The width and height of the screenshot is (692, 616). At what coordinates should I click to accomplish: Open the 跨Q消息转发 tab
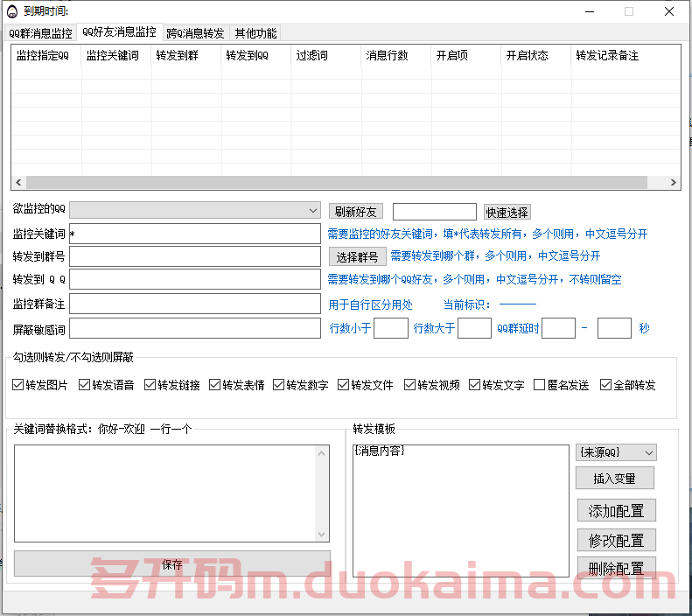click(195, 33)
